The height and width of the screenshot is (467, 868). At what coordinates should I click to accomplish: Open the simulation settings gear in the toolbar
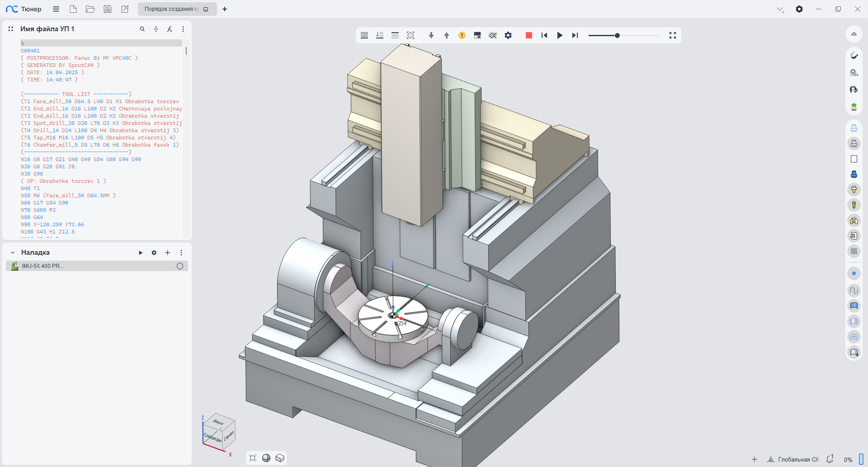508,35
